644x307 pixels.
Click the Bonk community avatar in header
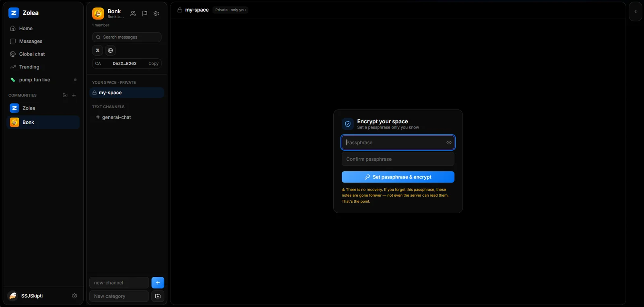click(x=98, y=14)
